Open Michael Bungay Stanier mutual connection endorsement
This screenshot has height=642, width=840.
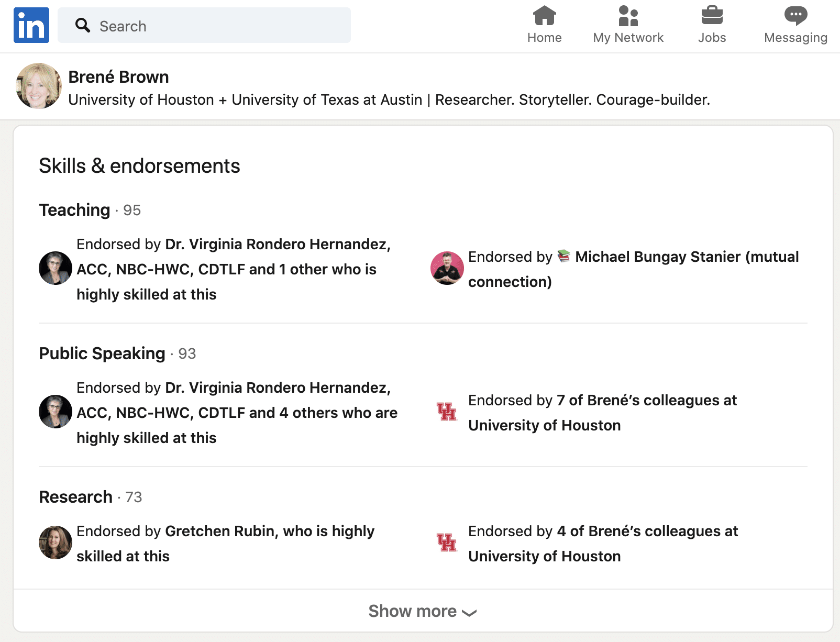pyautogui.click(x=633, y=269)
